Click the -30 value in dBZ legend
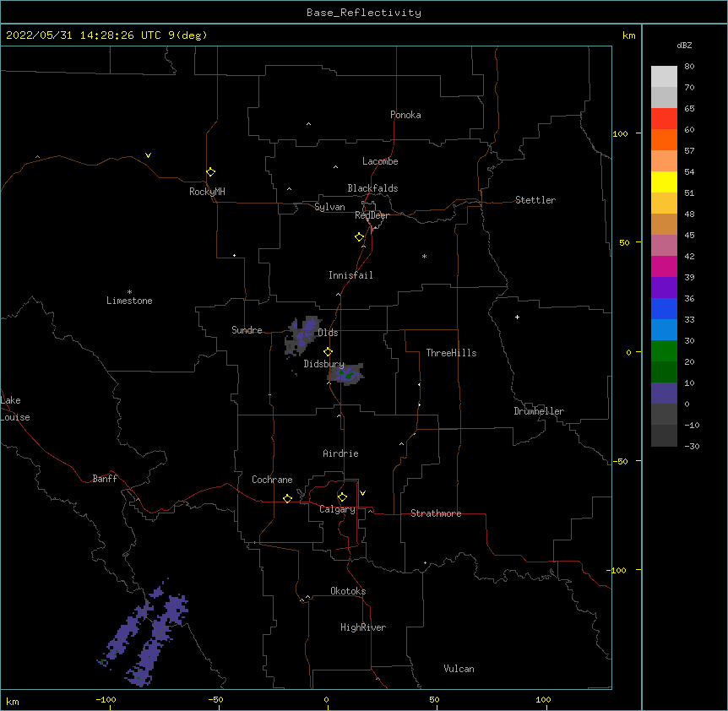This screenshot has height=711, width=728. [692, 446]
